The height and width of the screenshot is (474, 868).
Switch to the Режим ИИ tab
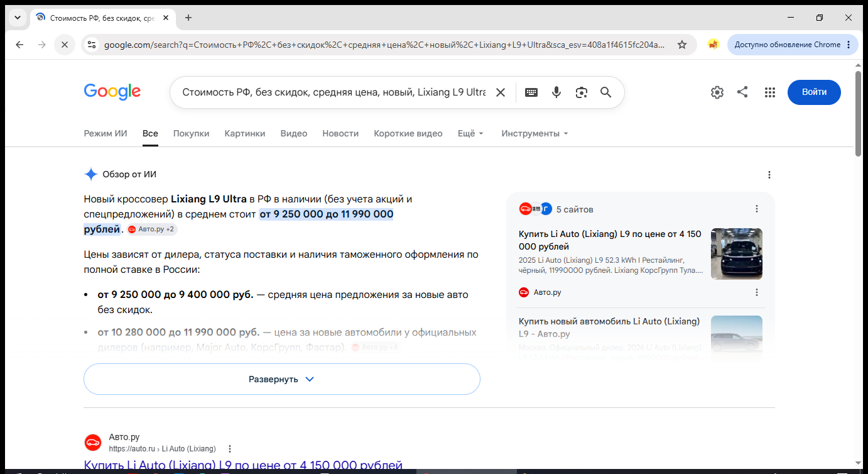pyautogui.click(x=106, y=133)
